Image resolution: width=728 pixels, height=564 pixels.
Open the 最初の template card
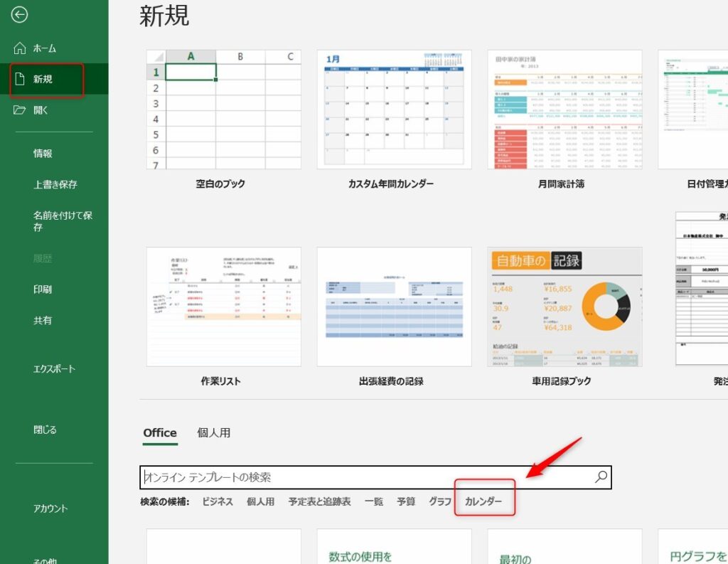[564, 546]
